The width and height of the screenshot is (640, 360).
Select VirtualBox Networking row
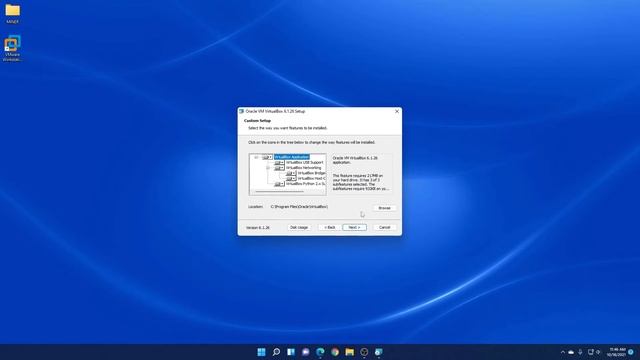coord(304,168)
